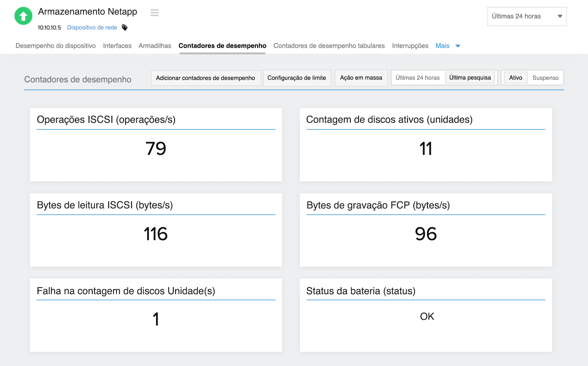
Task: Switch to the Interfaces tab
Action: (x=117, y=46)
